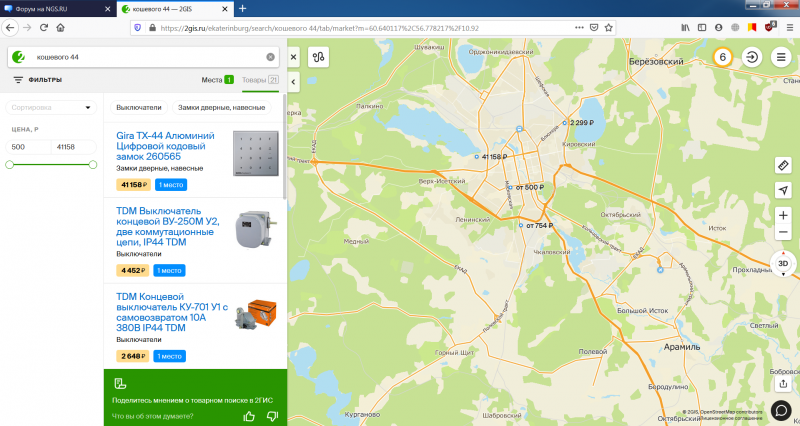800x426 pixels.
Task: Locate my position with the arrow icon
Action: [783, 190]
